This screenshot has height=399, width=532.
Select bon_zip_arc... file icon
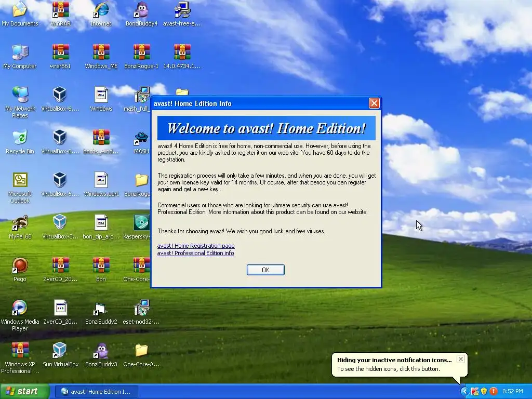101,227
